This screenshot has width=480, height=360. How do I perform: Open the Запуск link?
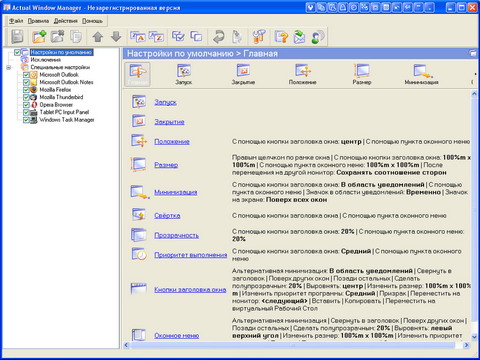(x=165, y=102)
